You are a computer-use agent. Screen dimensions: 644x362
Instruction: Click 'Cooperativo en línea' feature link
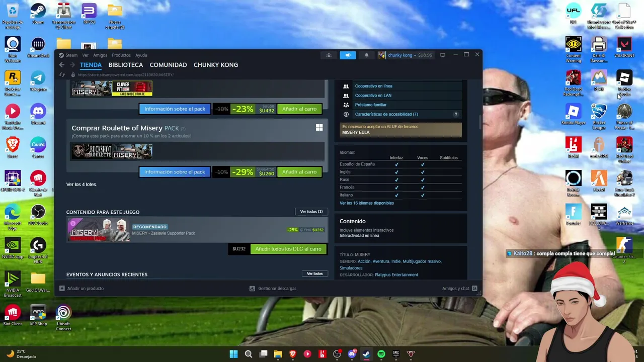tap(373, 86)
